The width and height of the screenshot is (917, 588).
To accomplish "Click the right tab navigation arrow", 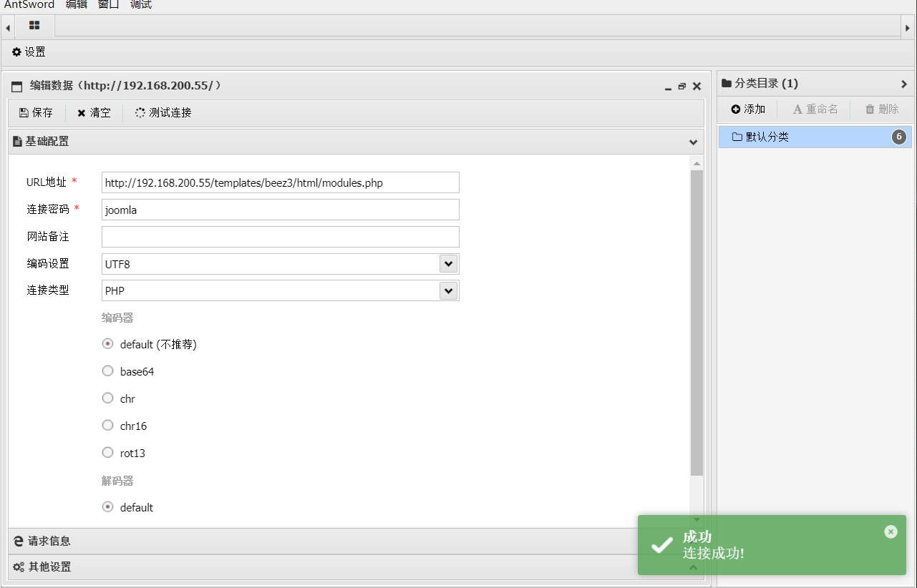I will coord(908,28).
